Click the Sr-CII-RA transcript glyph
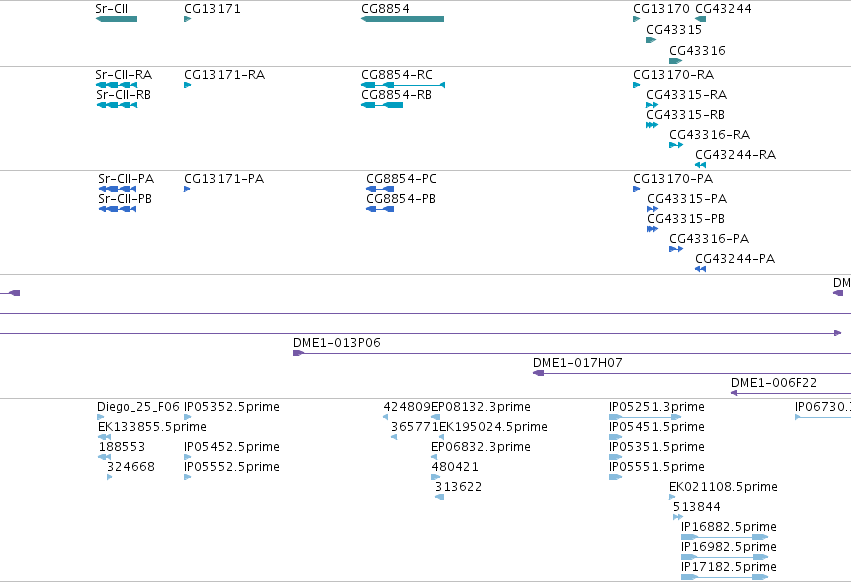 point(116,85)
